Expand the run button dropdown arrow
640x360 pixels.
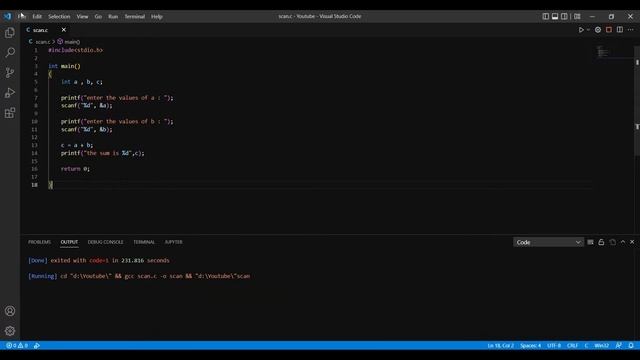point(588,30)
